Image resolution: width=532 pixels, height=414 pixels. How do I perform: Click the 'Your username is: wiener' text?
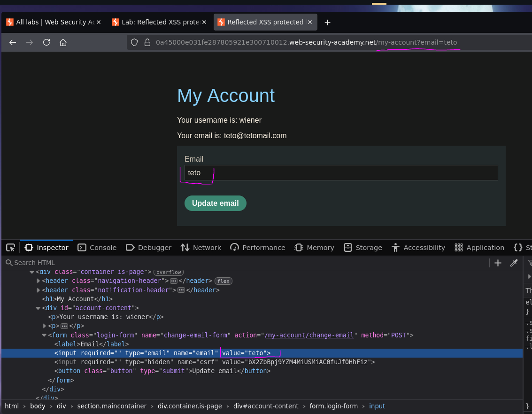point(219,120)
